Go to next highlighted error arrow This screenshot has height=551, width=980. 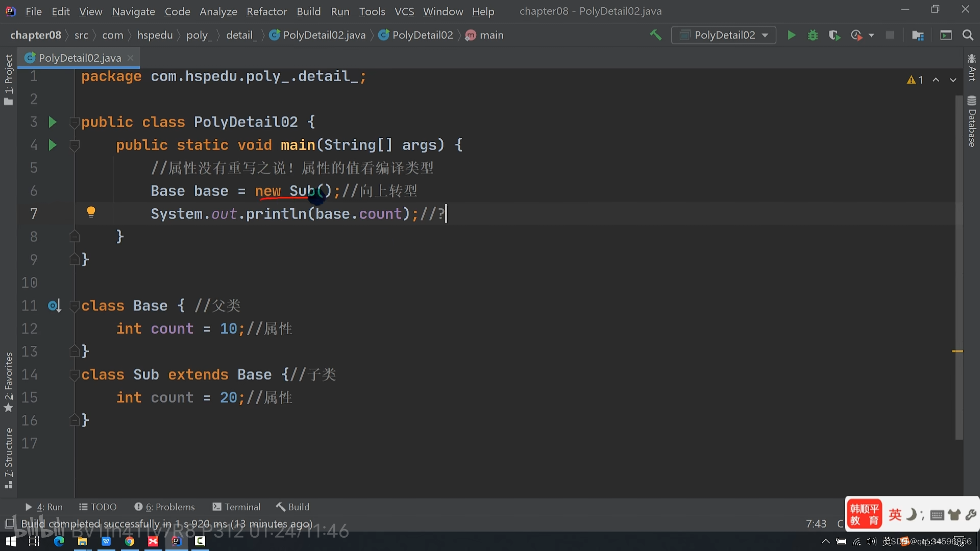pos(953,80)
